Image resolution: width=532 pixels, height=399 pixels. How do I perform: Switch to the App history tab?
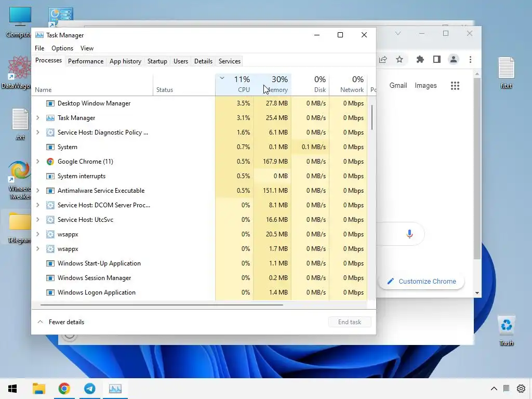(125, 61)
